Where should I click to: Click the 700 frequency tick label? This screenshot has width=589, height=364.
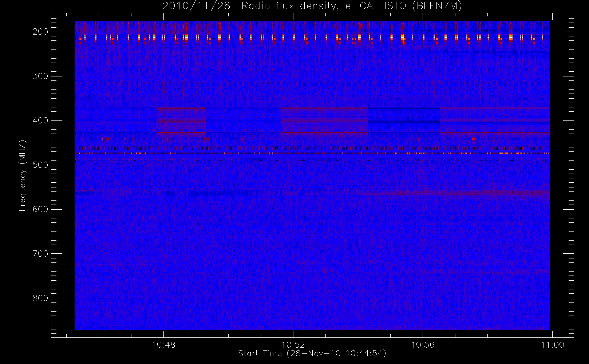click(x=40, y=254)
